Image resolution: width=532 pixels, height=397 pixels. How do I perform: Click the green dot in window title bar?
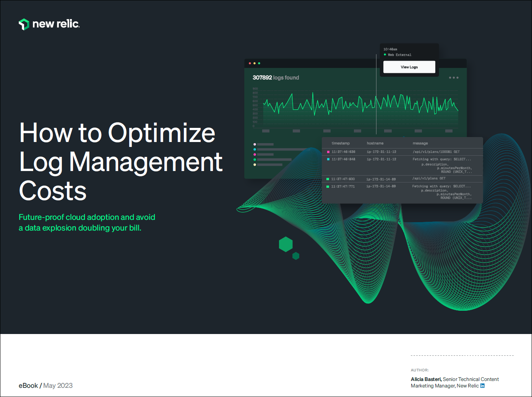(x=259, y=63)
